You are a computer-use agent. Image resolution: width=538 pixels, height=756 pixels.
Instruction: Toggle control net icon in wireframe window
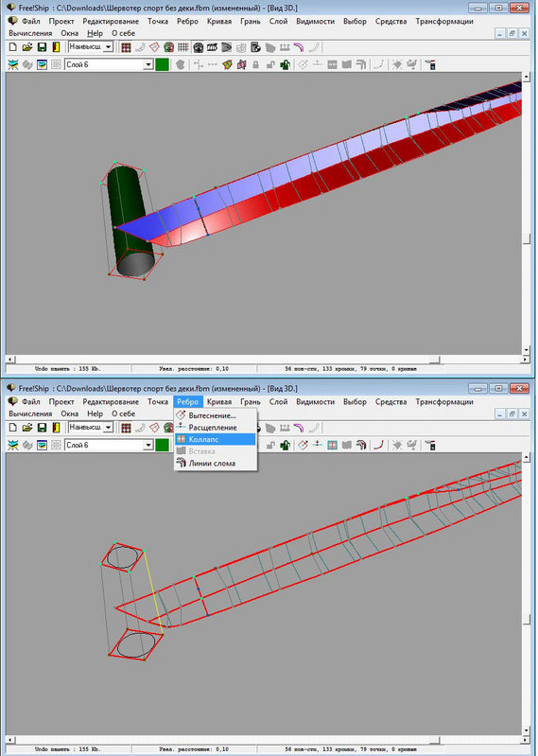pyautogui.click(x=126, y=428)
